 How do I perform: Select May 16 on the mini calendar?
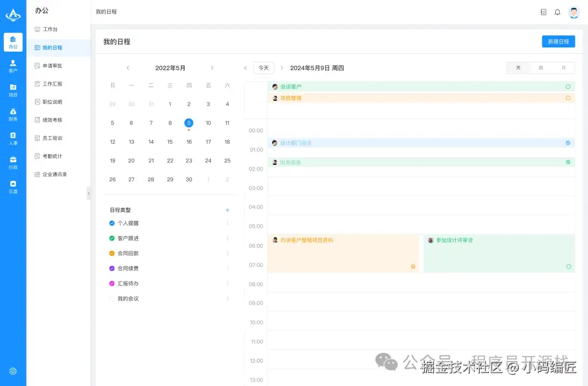(x=189, y=142)
